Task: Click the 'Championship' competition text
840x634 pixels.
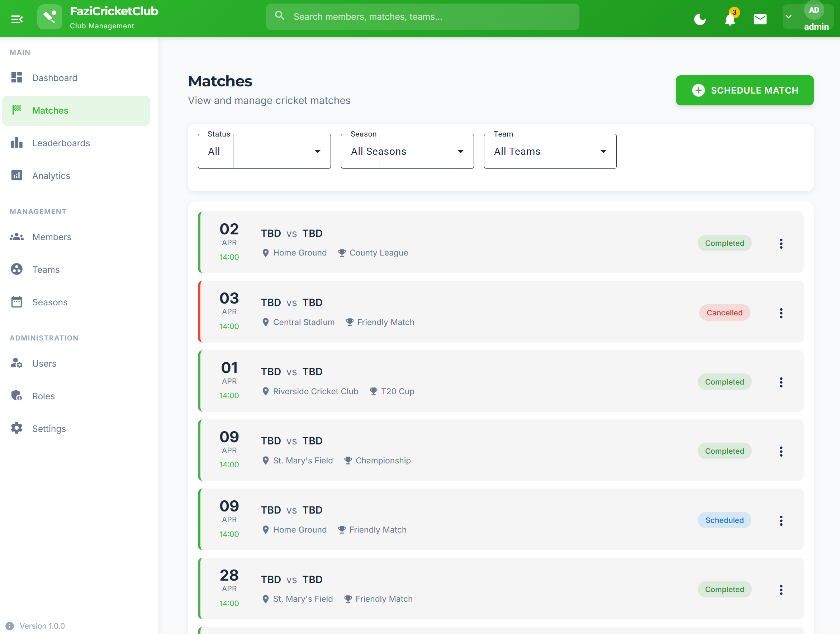Action: pos(383,461)
